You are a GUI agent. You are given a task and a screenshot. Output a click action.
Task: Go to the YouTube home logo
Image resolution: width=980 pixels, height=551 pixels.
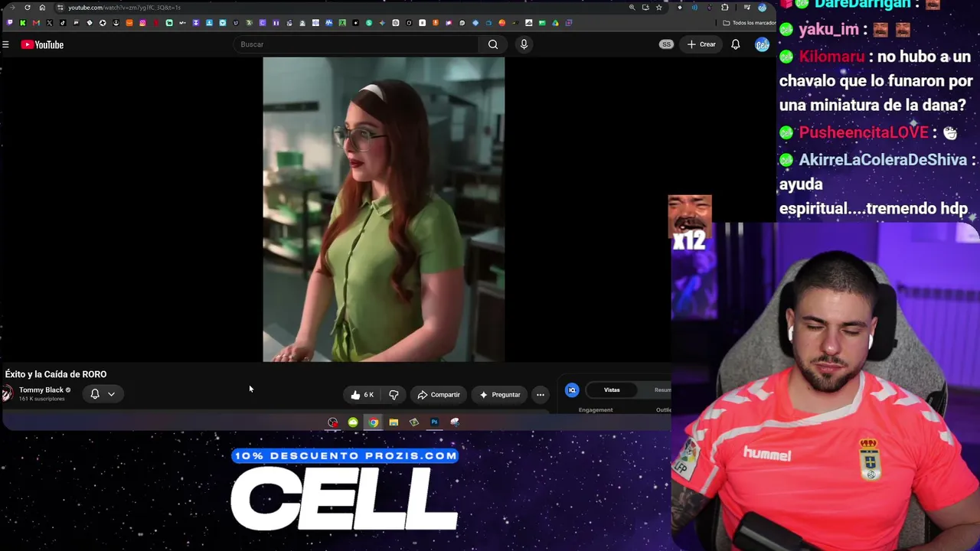pyautogui.click(x=42, y=44)
